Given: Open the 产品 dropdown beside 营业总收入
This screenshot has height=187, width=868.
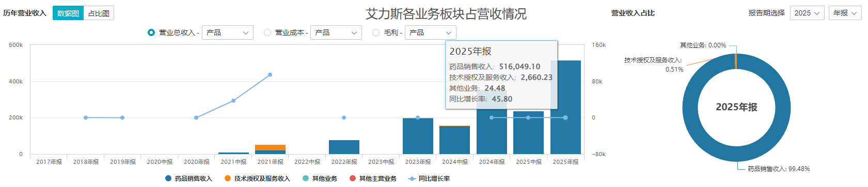Looking at the screenshot, I should 228,32.
